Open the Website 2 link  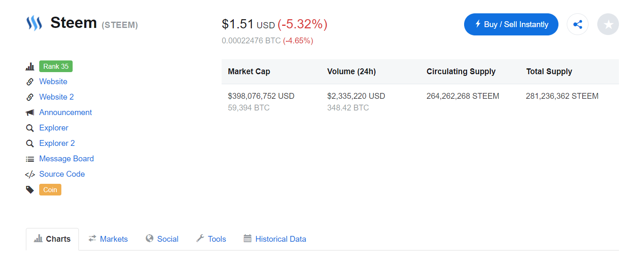point(56,97)
